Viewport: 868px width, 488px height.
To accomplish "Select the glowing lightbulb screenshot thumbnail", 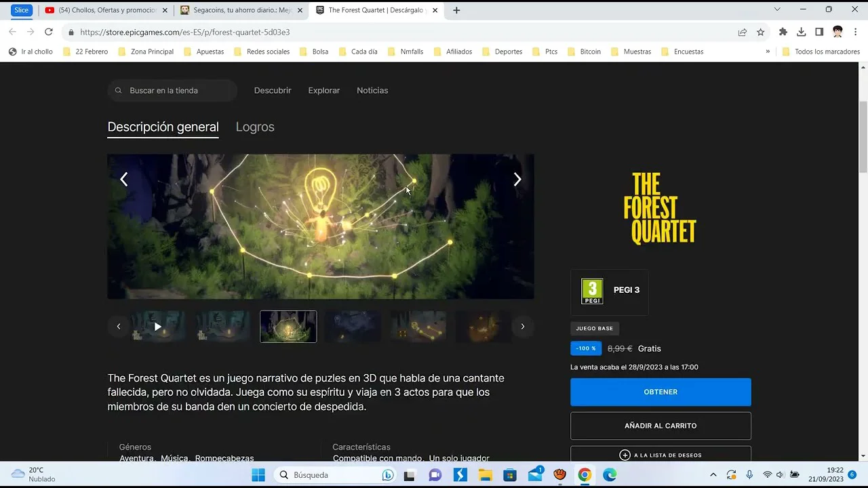I will (x=288, y=327).
